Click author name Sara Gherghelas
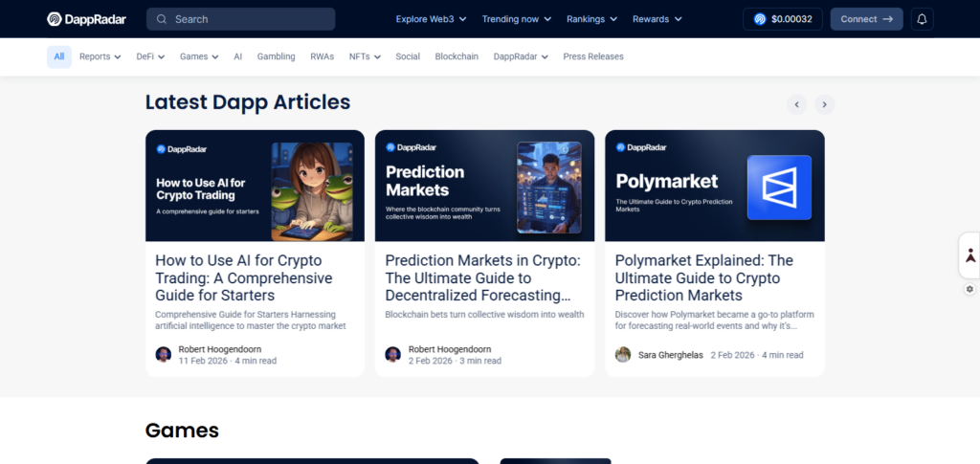Image resolution: width=980 pixels, height=464 pixels. click(x=671, y=355)
